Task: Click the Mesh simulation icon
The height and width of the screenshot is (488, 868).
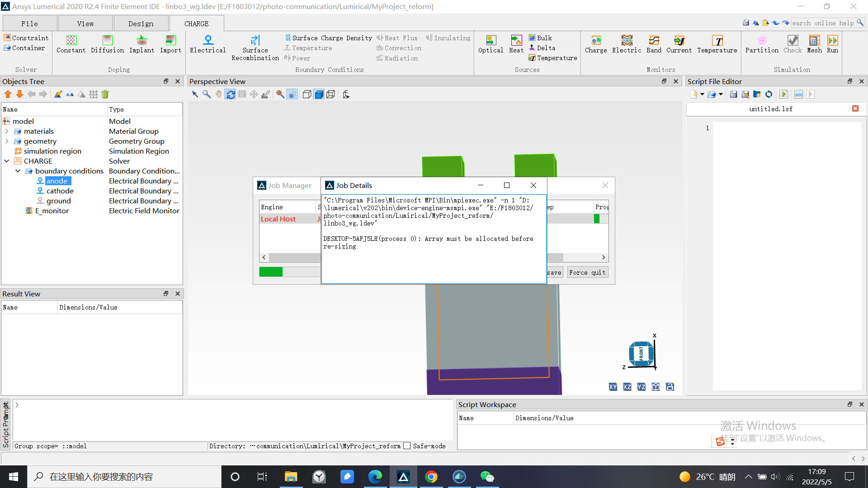Action: point(814,44)
